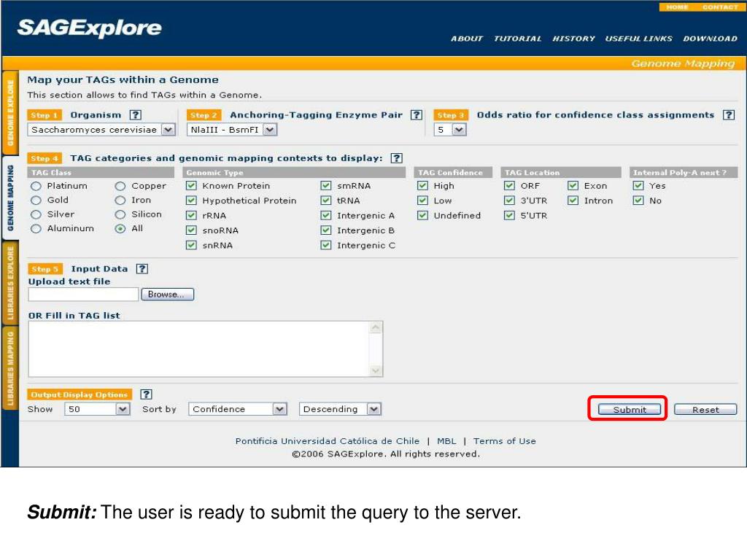Viewport: 747px width, 560px height.
Task: Switch to the Libraries Explore side tab
Action: pyautogui.click(x=10, y=284)
